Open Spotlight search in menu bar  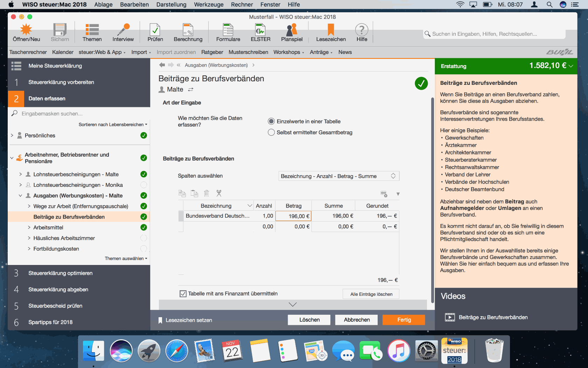pos(549,5)
